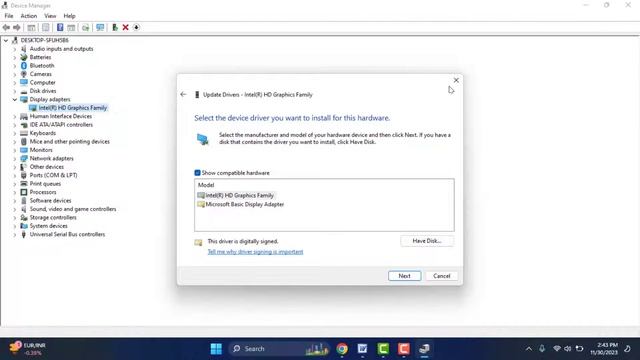Select Human Interface Devices tree item
This screenshot has height=360, width=640.
[x=60, y=116]
